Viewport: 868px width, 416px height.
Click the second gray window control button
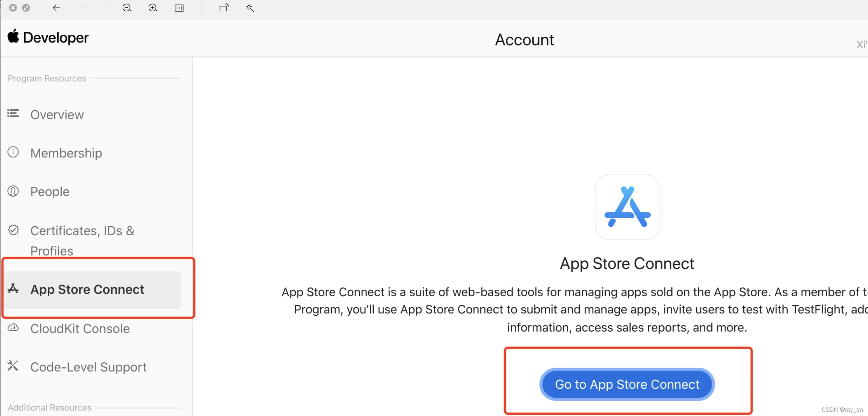pos(26,8)
